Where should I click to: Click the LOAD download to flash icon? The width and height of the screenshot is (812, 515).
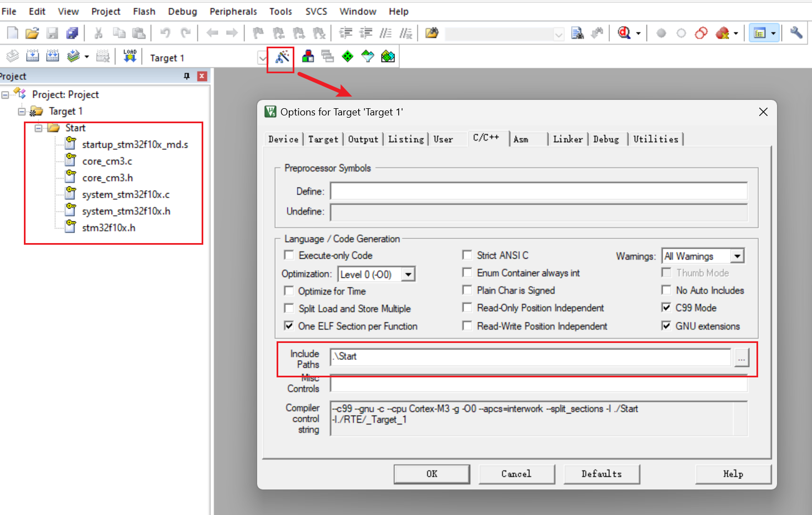click(x=130, y=56)
